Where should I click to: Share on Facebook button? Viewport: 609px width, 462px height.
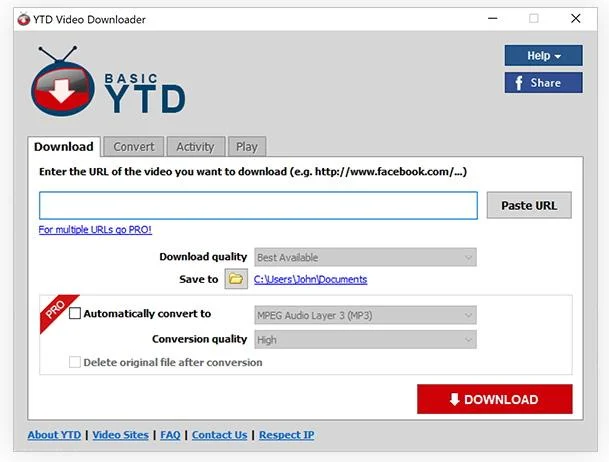pyautogui.click(x=543, y=83)
